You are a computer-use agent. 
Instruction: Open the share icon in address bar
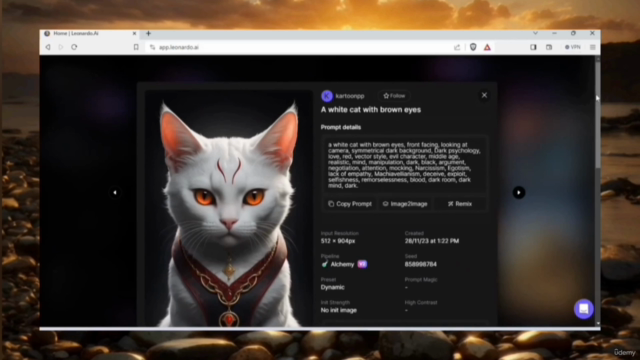coord(457,47)
